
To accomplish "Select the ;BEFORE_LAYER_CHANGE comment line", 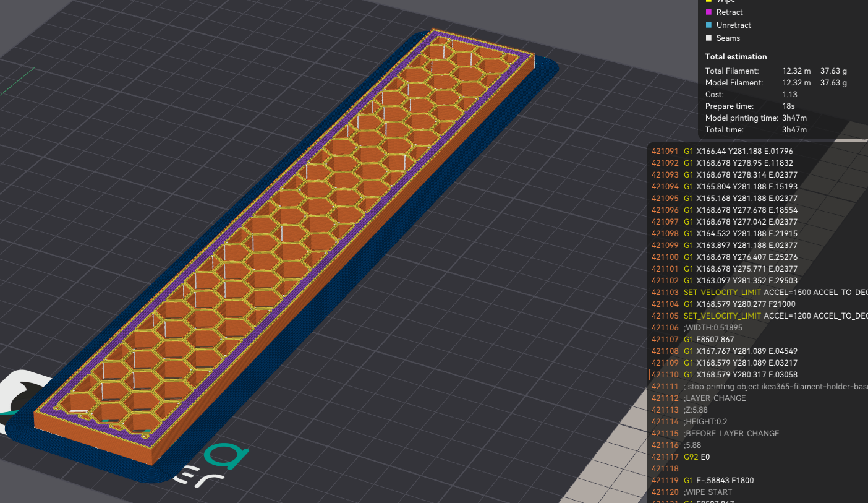I will pos(758,433).
